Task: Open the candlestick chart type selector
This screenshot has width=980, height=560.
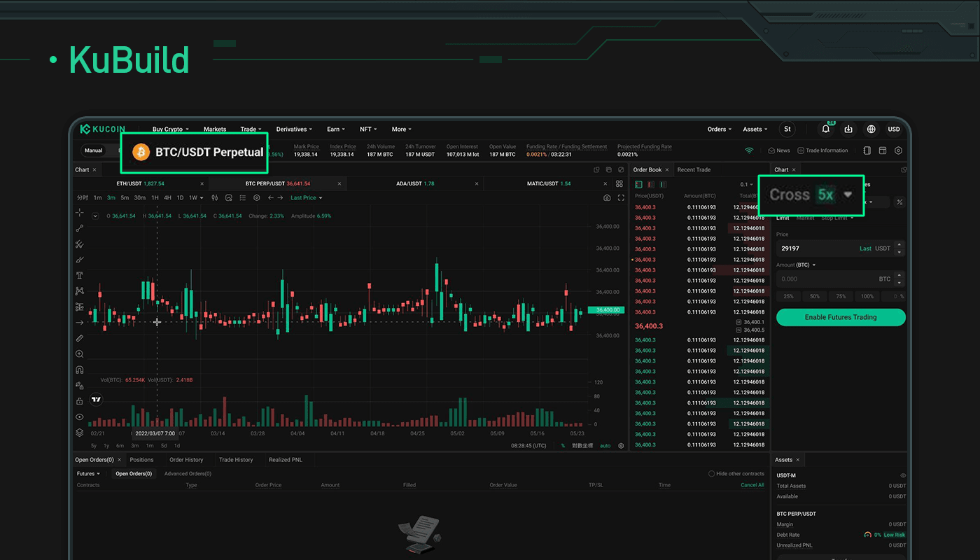Action: coord(215,198)
